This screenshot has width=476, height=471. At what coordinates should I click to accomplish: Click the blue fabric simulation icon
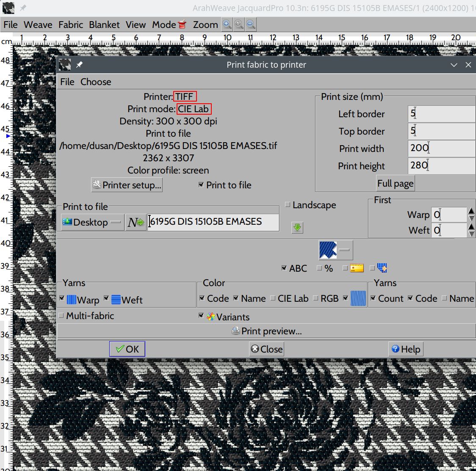click(328, 250)
